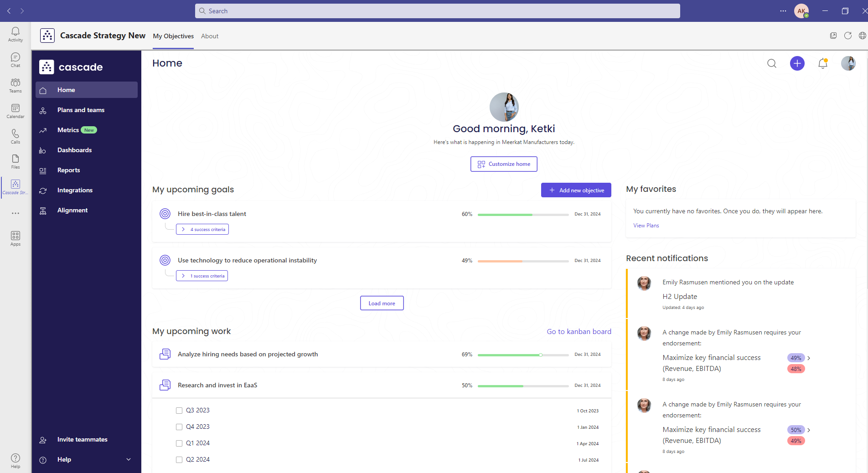Select the Alignment view

pos(72,210)
